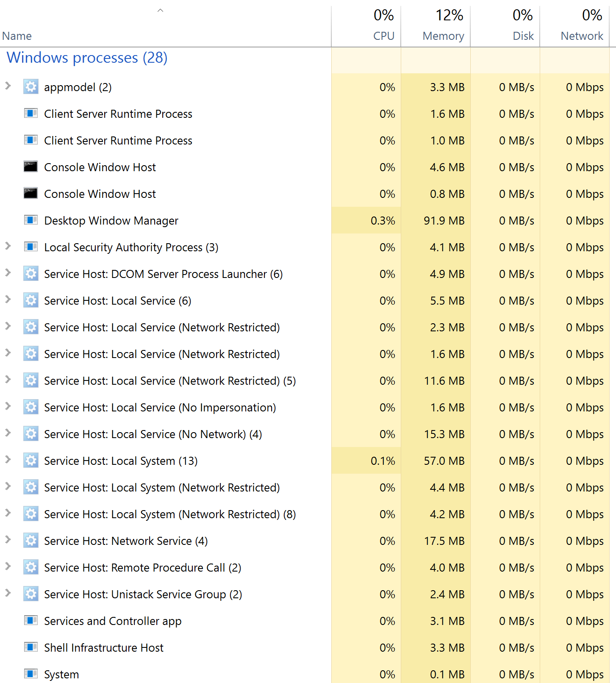Click Console Window Host icon with 0.8 MB
Viewport: 616px width, 683px height.
click(x=31, y=194)
